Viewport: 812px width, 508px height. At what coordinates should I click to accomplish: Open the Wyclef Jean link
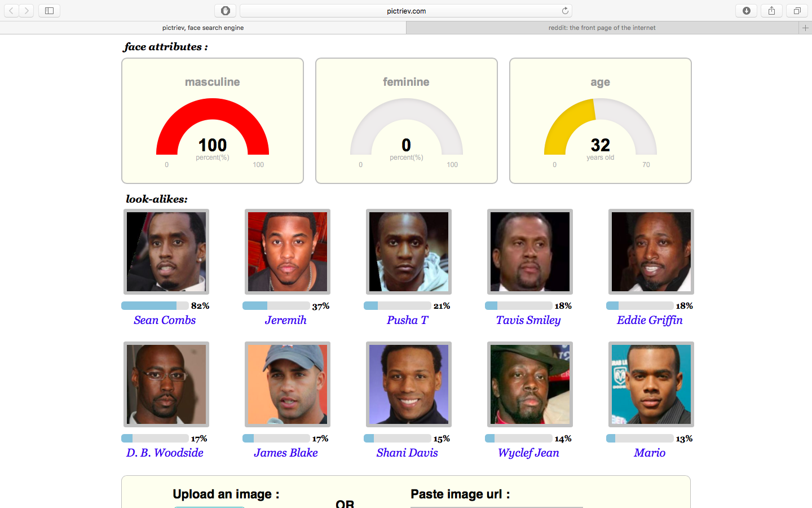tap(528, 453)
